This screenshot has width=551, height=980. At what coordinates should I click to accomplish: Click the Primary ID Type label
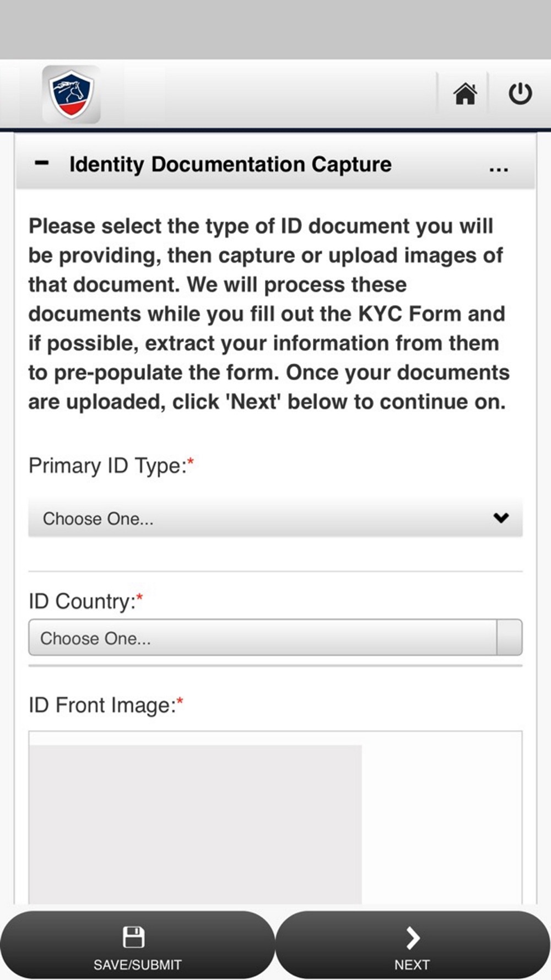point(107,466)
